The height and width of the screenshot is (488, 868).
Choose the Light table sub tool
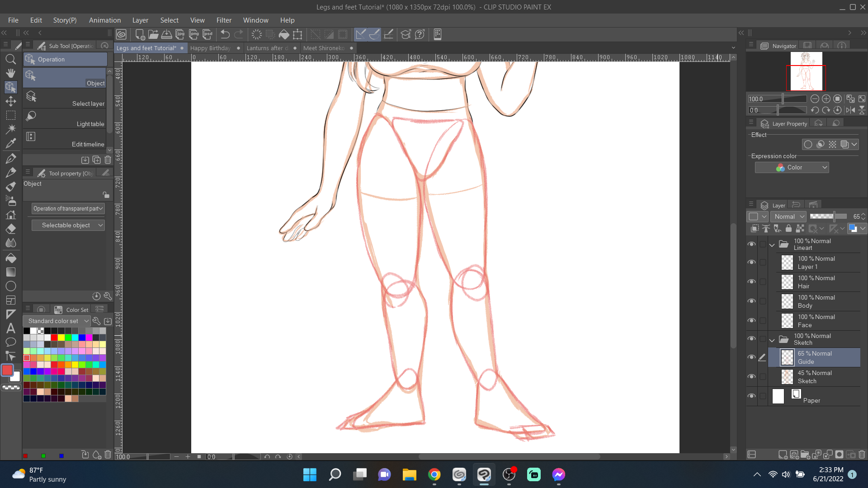point(66,119)
